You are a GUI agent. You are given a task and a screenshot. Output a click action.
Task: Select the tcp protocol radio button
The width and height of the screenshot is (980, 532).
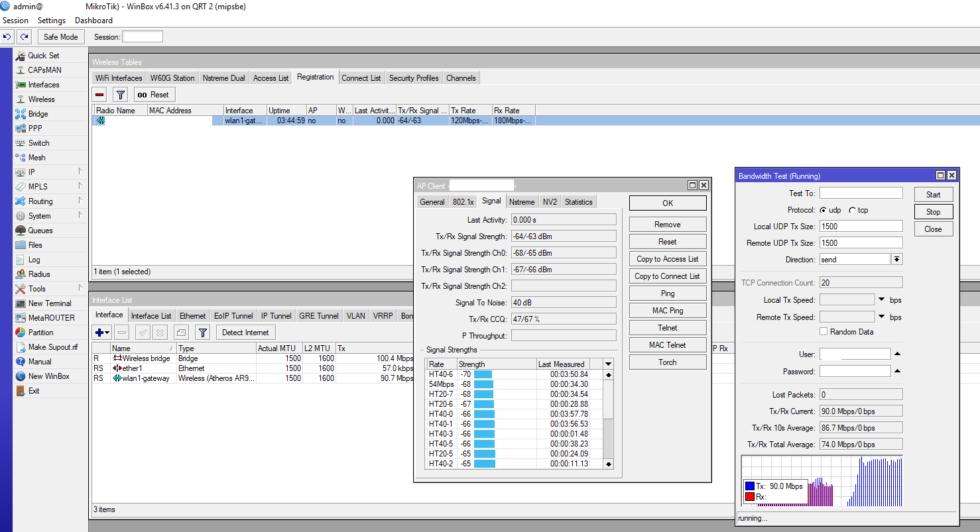852,210
